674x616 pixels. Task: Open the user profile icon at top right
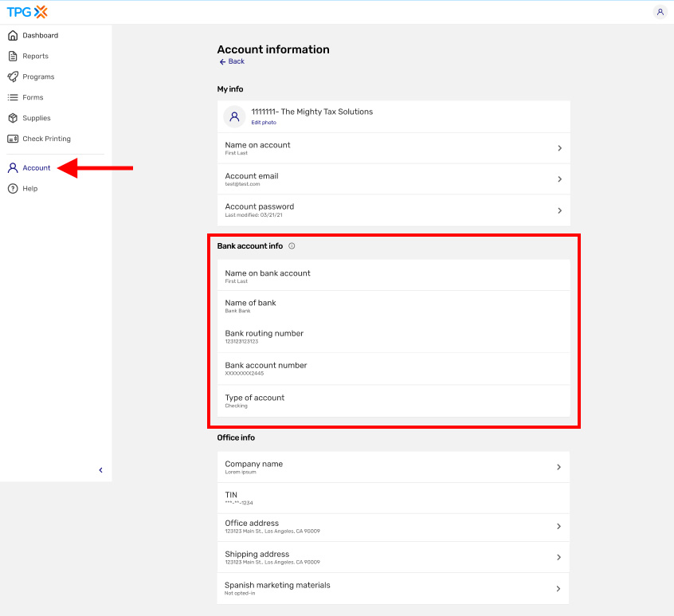[x=660, y=12]
